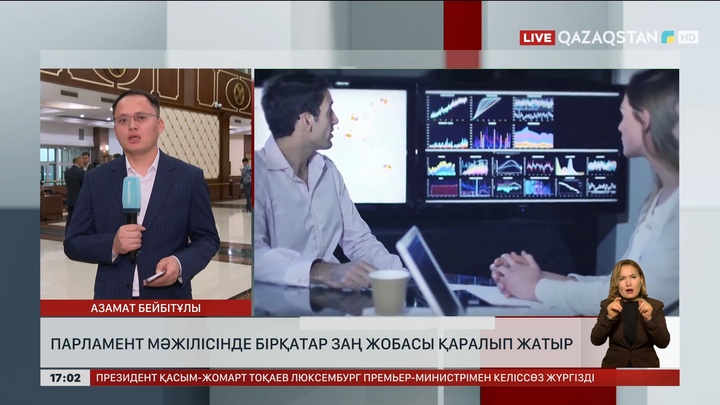The image size is (720, 405).
Task: Click the QAZAQSTAN channel logo
Action: coord(615,38)
